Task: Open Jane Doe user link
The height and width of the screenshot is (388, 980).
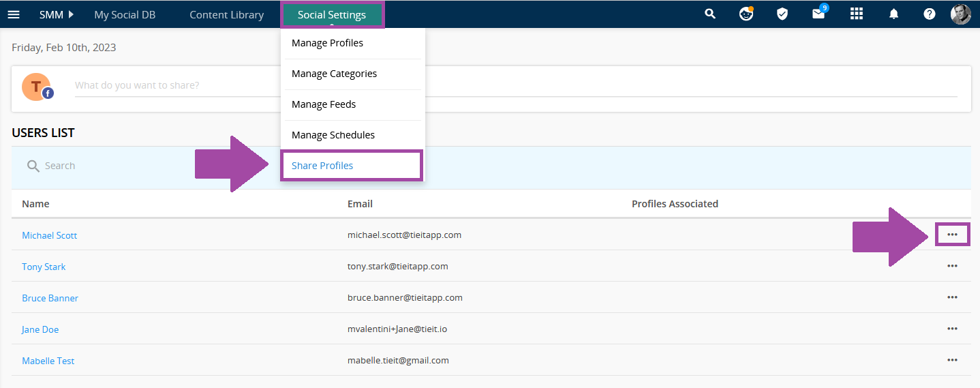Action: pyautogui.click(x=40, y=329)
